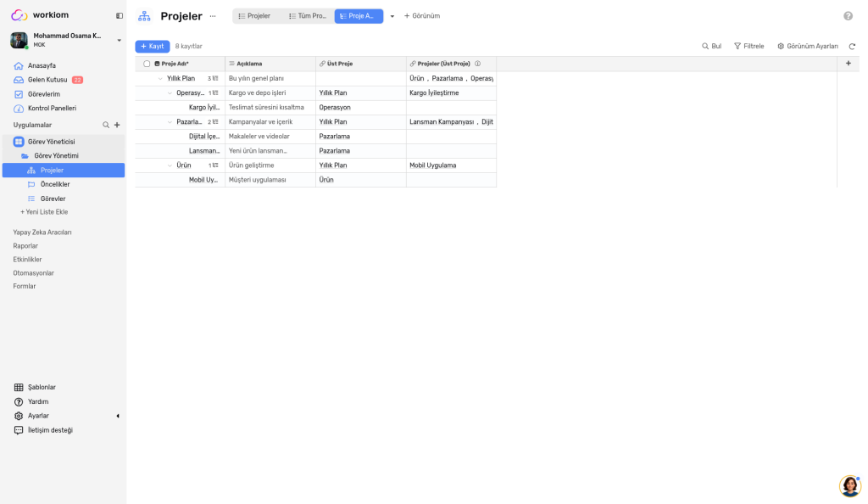
Task: Expand the Ayarlar settings submenu
Action: (x=118, y=416)
